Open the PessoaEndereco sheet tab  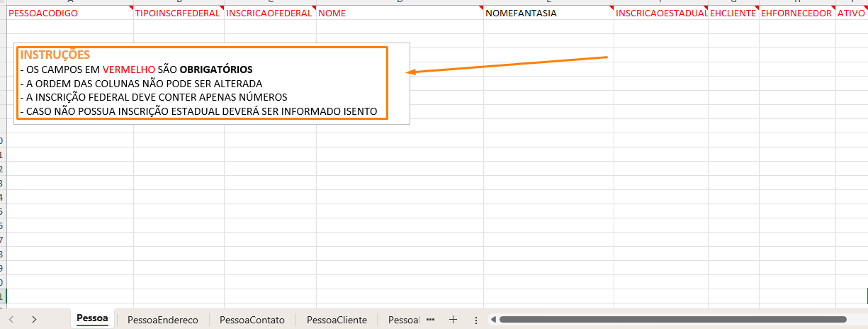(x=162, y=320)
